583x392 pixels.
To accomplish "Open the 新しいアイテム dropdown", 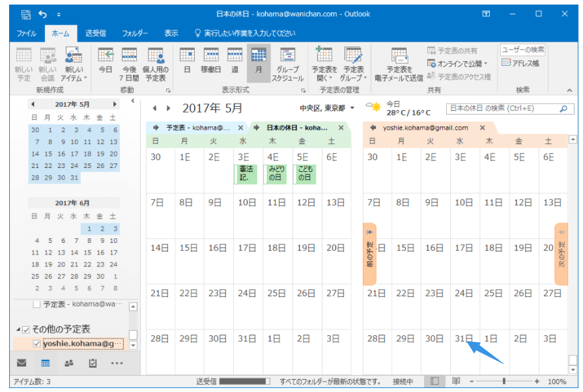I will (74, 64).
